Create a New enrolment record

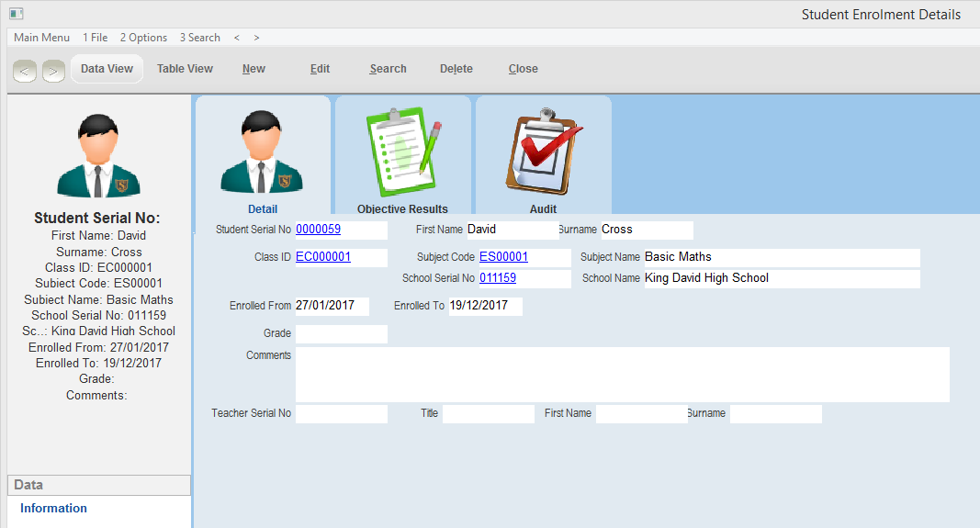(x=253, y=69)
